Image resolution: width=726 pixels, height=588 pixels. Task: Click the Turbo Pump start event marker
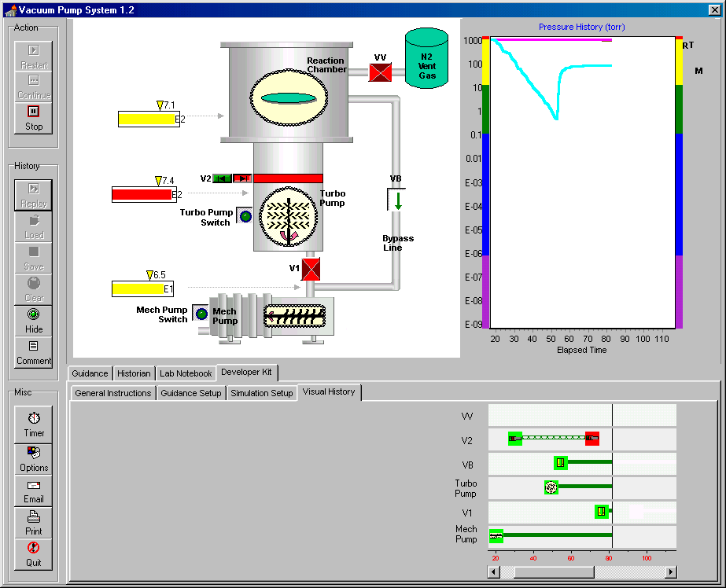tap(551, 487)
